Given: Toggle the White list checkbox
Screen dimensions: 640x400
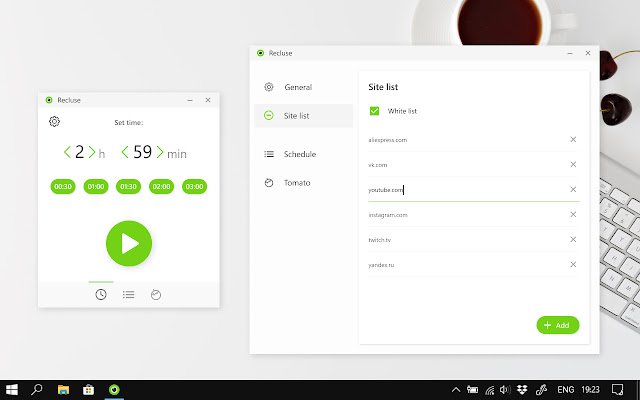Looking at the screenshot, I should [x=374, y=111].
